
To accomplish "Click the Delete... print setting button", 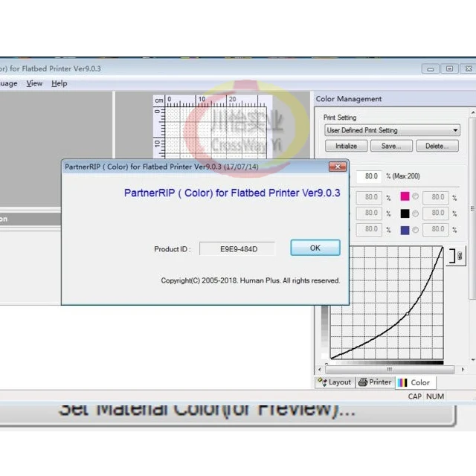I will coord(437,146).
